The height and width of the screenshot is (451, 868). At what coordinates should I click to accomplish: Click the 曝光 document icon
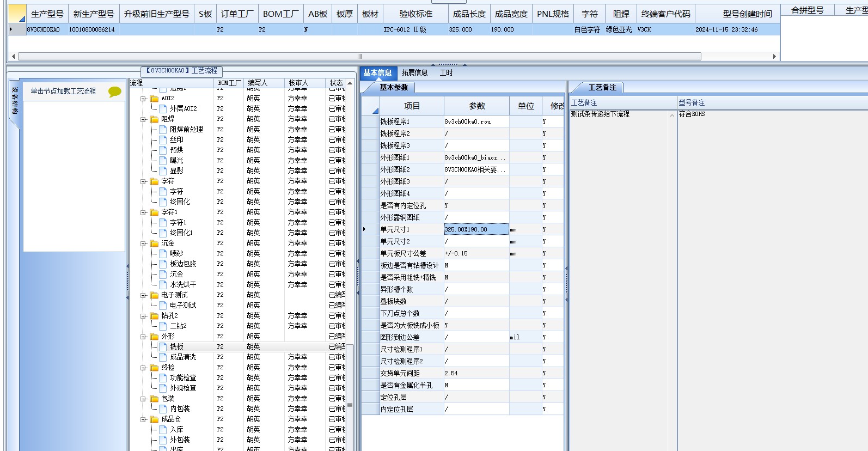[163, 161]
